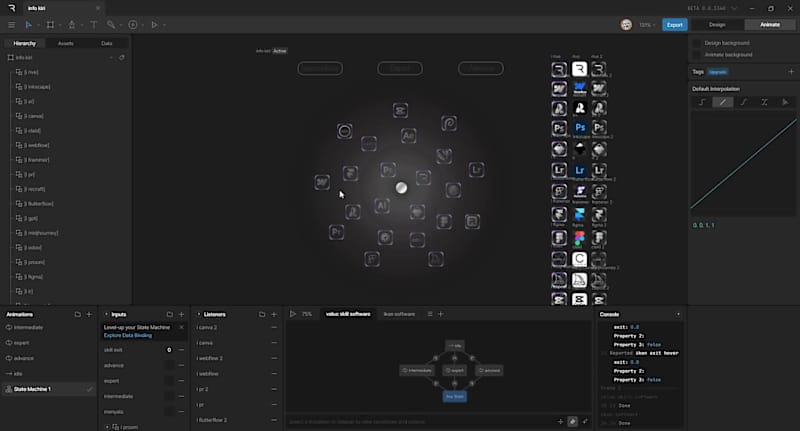Click the Play preview tool in toolbar
The image size is (800, 431).
coord(154,24)
